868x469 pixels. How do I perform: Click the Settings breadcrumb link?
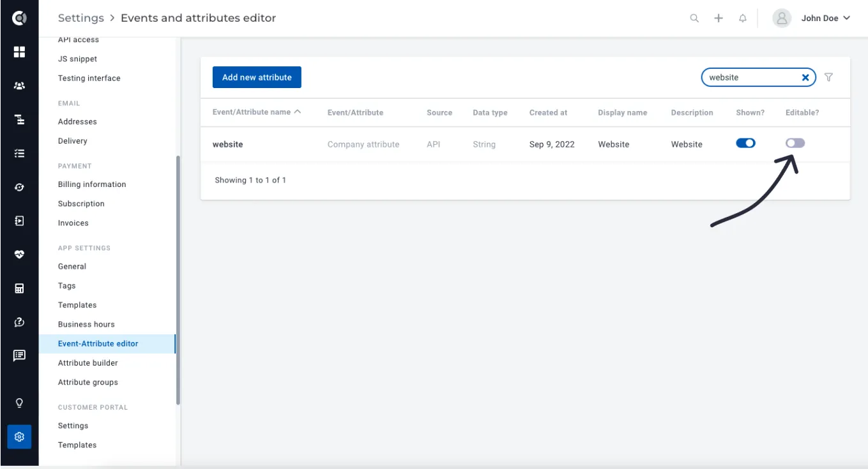[80, 18]
